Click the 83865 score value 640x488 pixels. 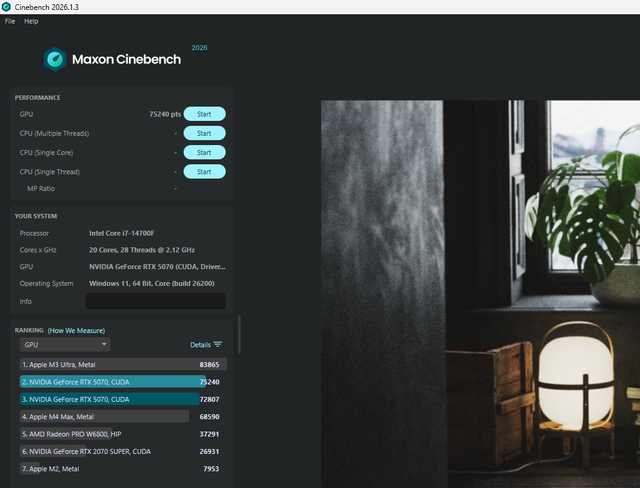pyautogui.click(x=209, y=365)
